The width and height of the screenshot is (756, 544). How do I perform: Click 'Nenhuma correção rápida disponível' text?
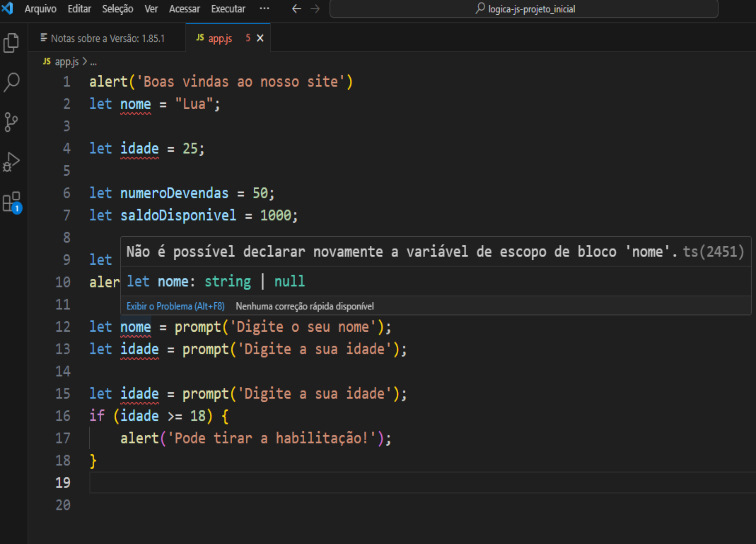click(305, 306)
